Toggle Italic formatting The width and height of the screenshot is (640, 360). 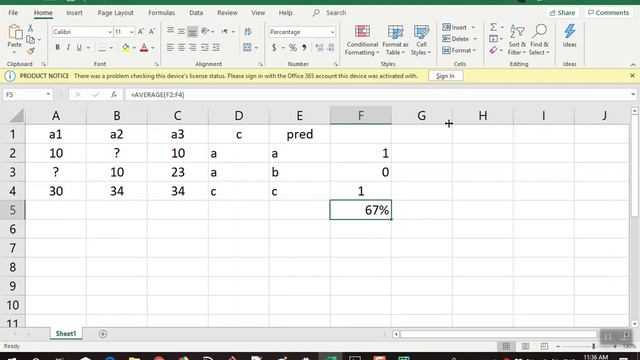[68, 48]
